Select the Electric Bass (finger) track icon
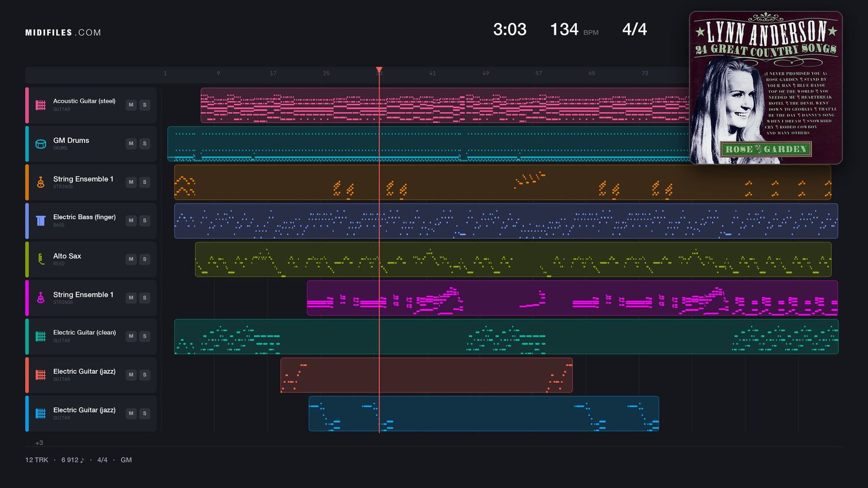This screenshot has height=488, width=868. coord(41,221)
